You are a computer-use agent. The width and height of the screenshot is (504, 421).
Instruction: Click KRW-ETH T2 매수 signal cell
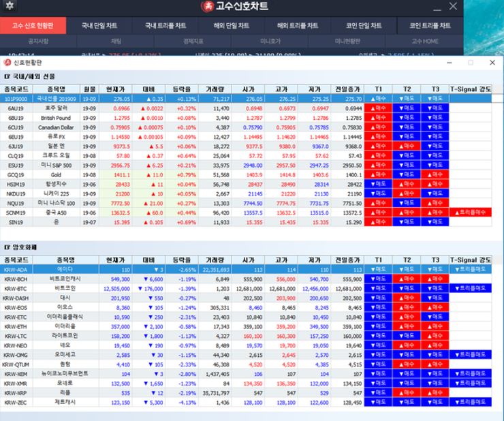(x=407, y=326)
